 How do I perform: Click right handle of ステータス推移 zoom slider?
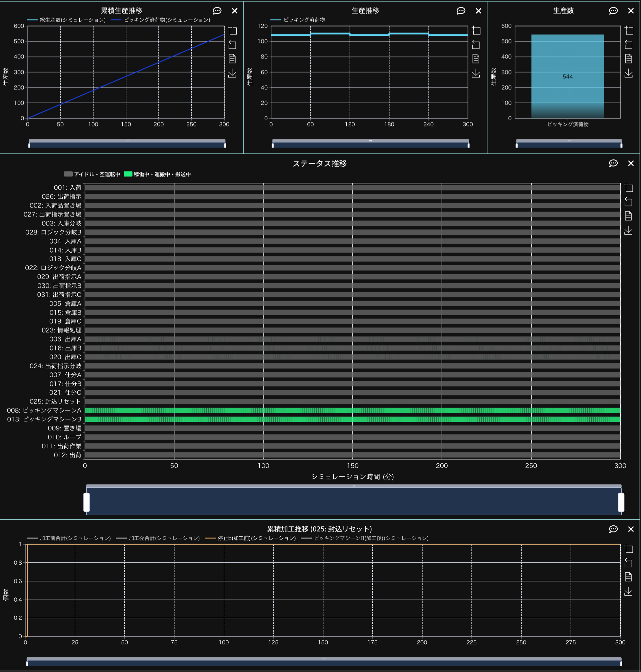pyautogui.click(x=621, y=502)
